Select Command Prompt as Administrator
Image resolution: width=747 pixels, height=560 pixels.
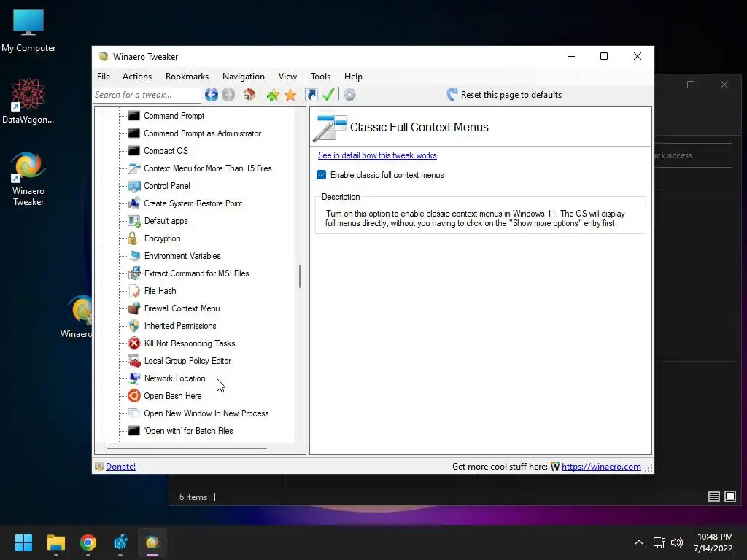pyautogui.click(x=203, y=133)
